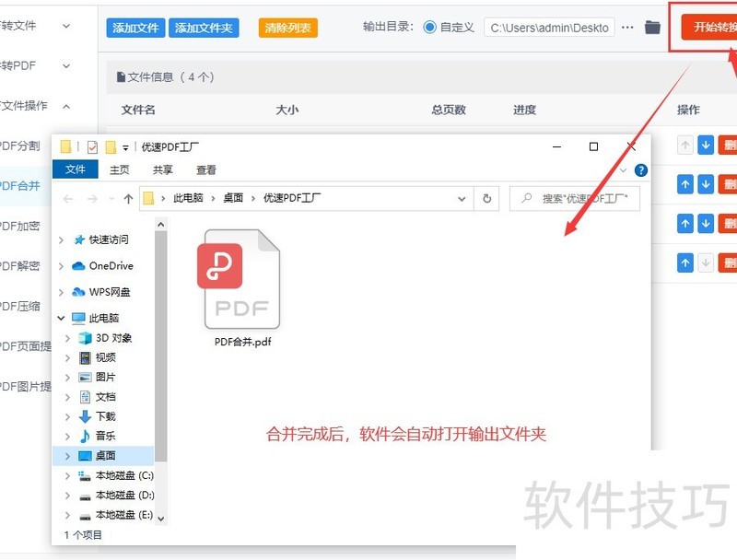Expand the 转文件 sidebar section chevron
The height and width of the screenshot is (560, 737).
[66, 26]
